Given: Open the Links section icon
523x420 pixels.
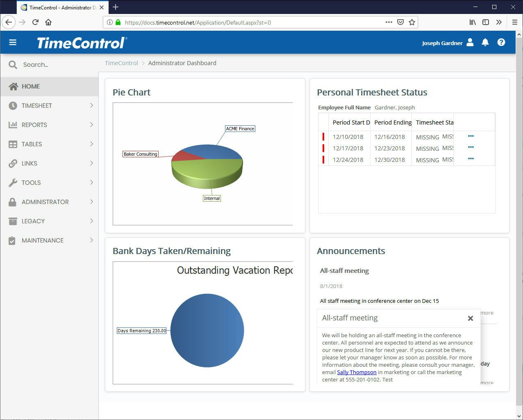Looking at the screenshot, I should click(13, 163).
